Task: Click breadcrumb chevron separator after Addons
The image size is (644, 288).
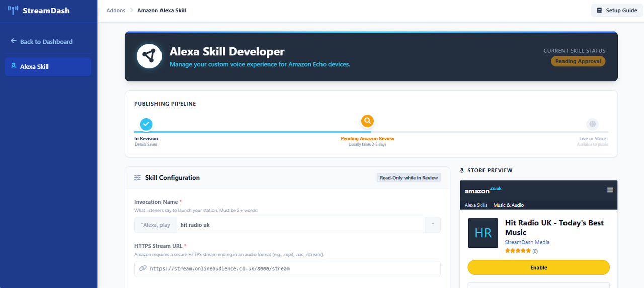Action: click(x=131, y=10)
